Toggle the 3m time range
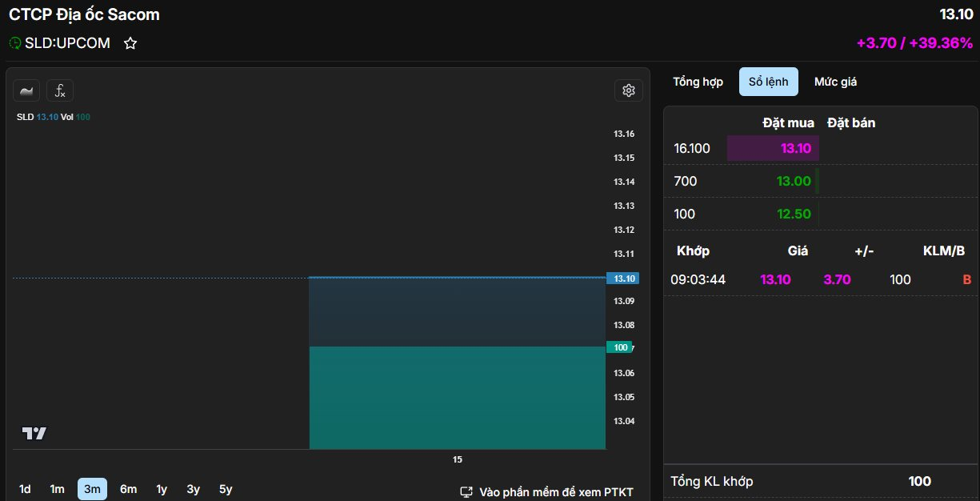This screenshot has height=501, width=980. [92, 489]
